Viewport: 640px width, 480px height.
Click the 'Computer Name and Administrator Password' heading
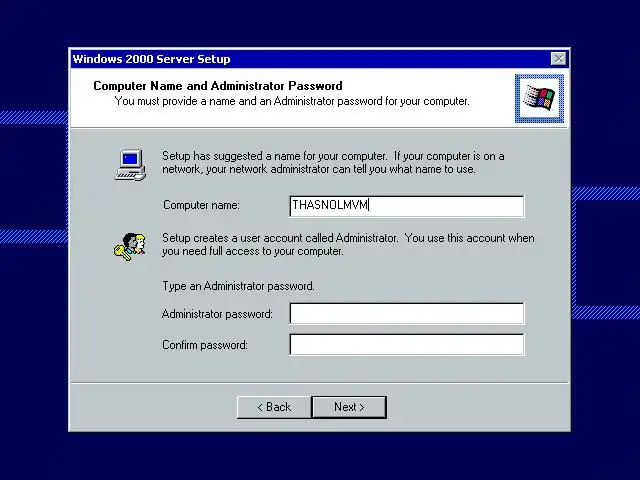[218, 86]
